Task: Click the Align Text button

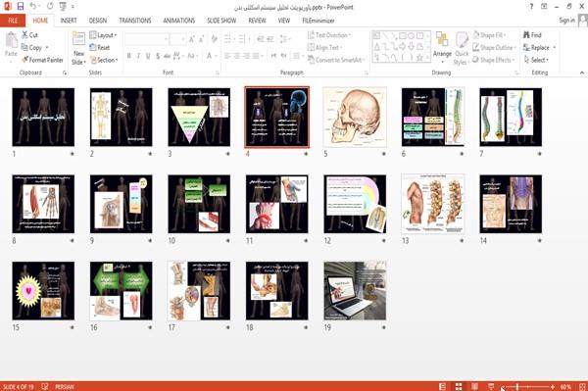Action: [324, 47]
